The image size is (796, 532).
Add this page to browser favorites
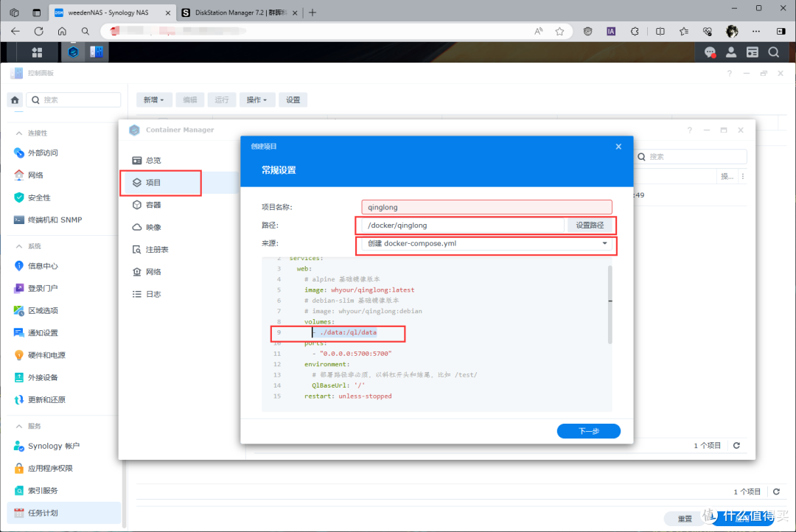click(x=559, y=32)
